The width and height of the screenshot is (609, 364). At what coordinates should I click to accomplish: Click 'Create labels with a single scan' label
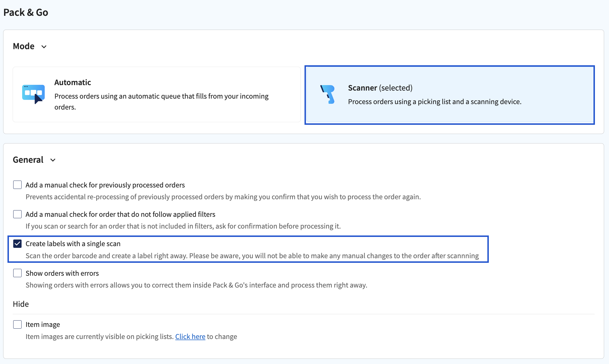pyautogui.click(x=73, y=244)
